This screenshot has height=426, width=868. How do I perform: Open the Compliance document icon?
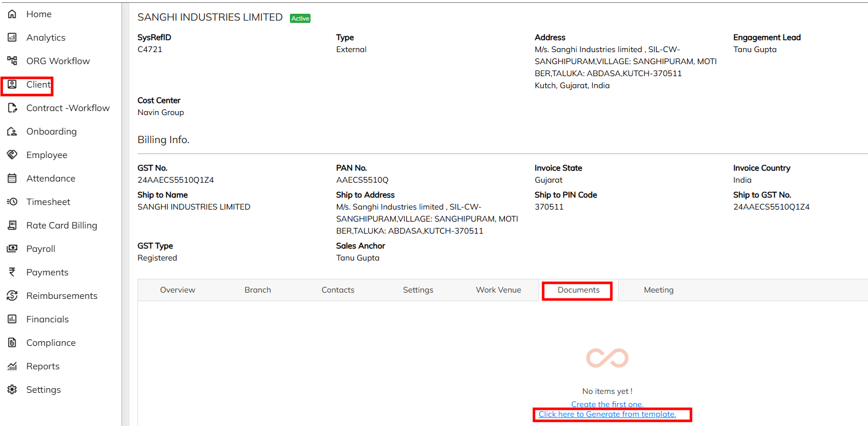[12, 342]
